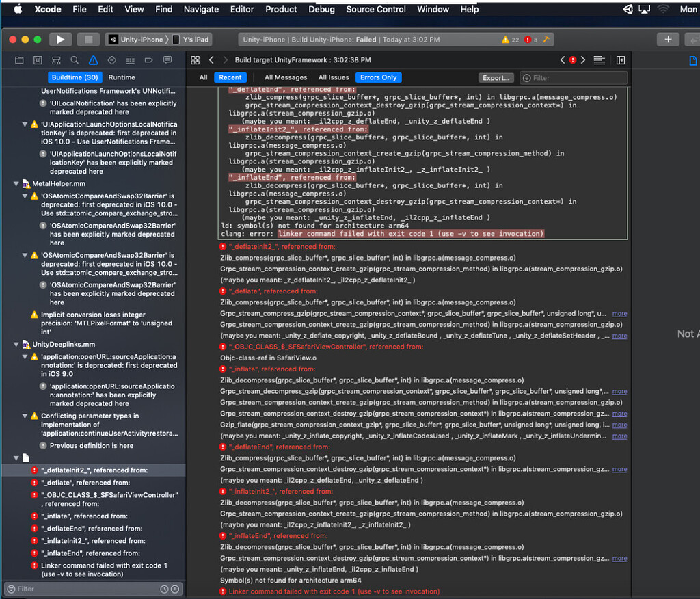Select the Recent messages filter

coord(230,77)
